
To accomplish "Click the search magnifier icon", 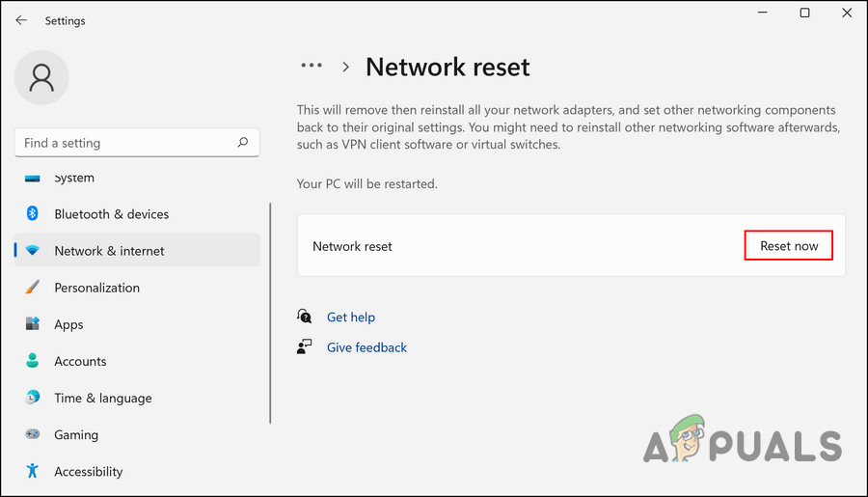I will [243, 143].
